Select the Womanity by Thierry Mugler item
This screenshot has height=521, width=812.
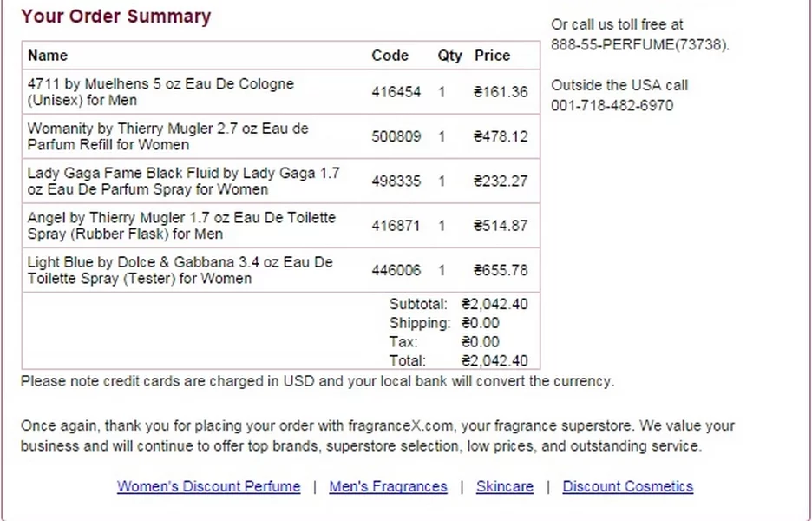[167, 136]
